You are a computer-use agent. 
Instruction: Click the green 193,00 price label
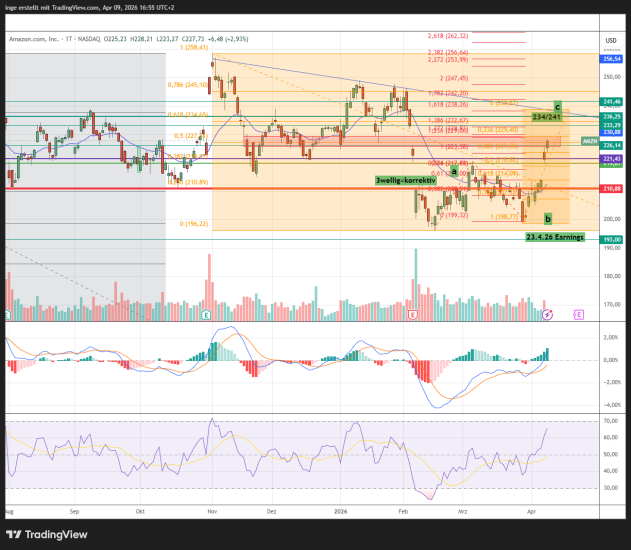(x=612, y=239)
